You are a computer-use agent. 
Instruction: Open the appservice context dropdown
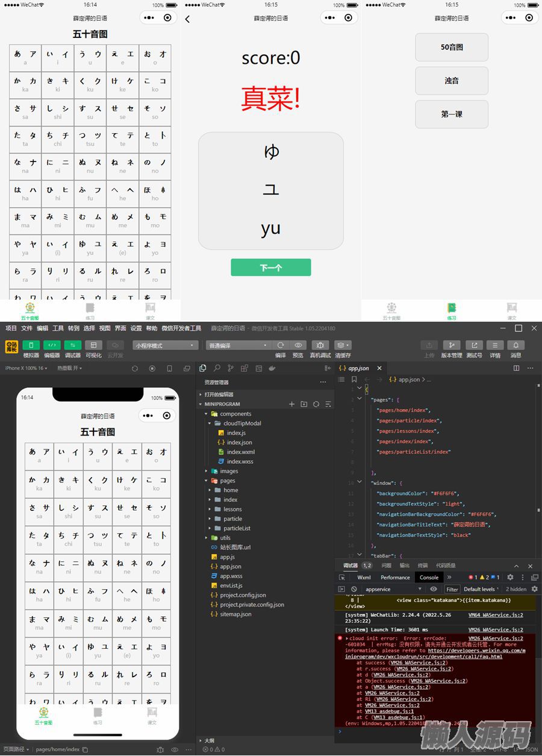[x=393, y=589]
